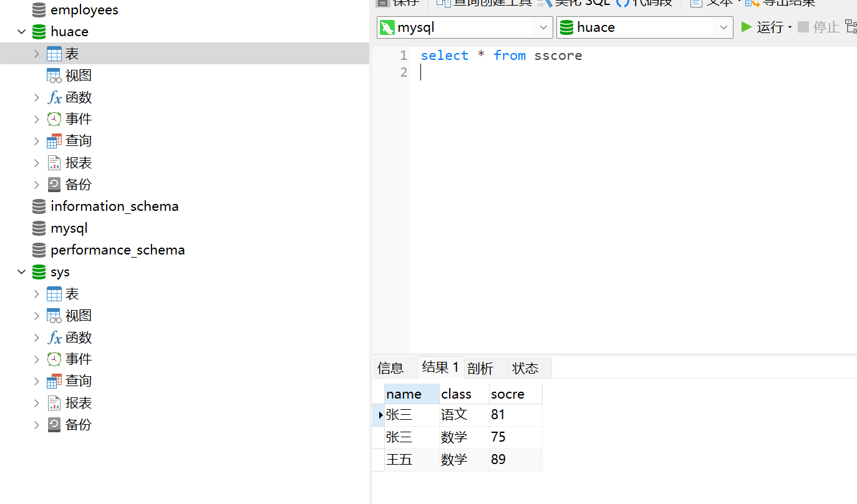This screenshot has height=504, width=857.
Task: Collapse the huace database node
Action: click(21, 31)
